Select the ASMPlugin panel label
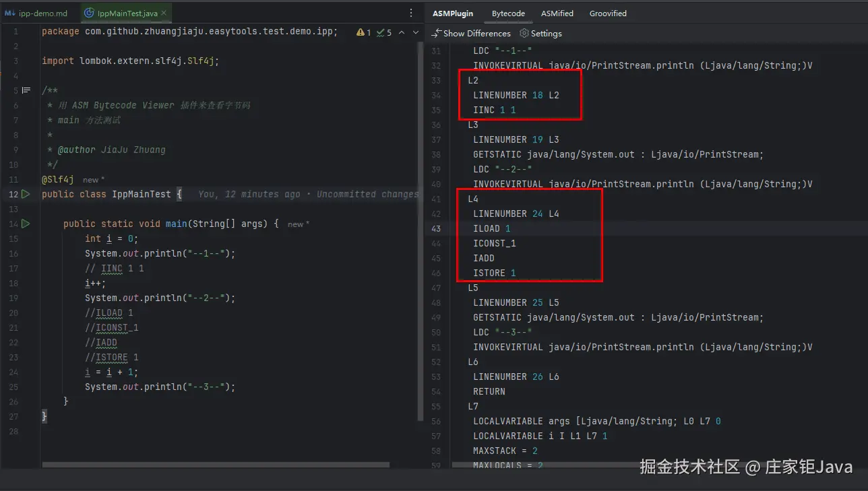 click(452, 13)
